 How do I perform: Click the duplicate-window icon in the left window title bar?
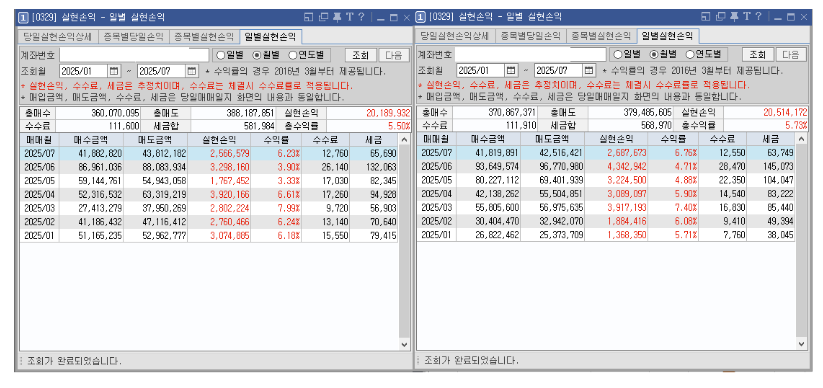click(323, 17)
